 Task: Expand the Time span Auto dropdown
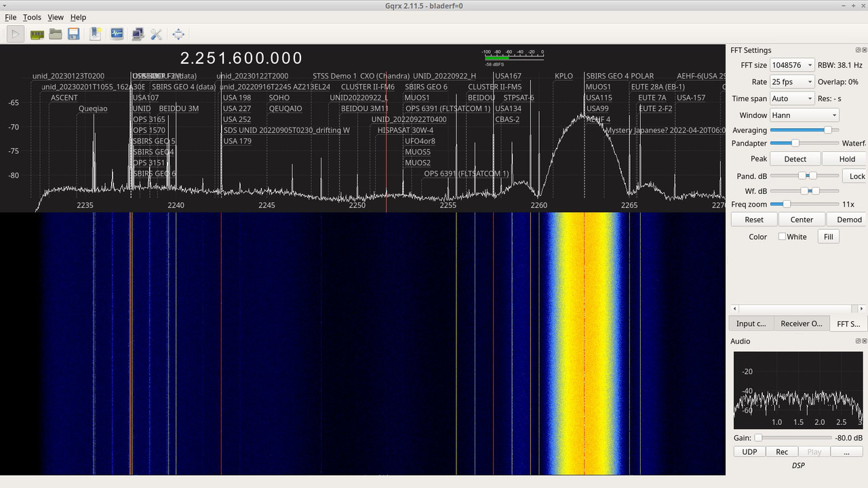tap(792, 98)
